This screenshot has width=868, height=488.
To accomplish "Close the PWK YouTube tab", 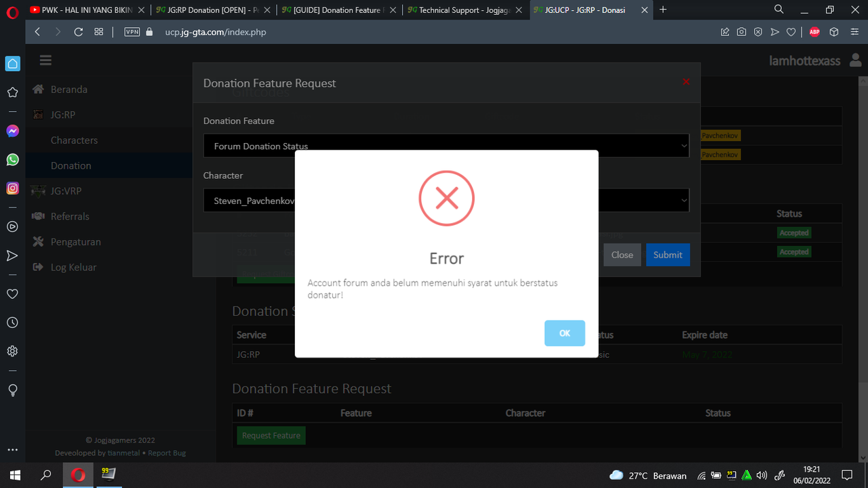I will [x=141, y=10].
